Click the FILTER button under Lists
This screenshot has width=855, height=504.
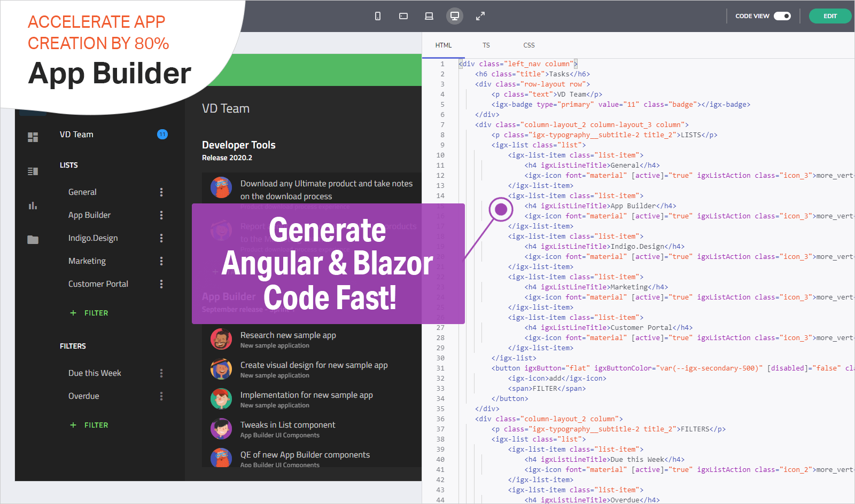coord(89,313)
